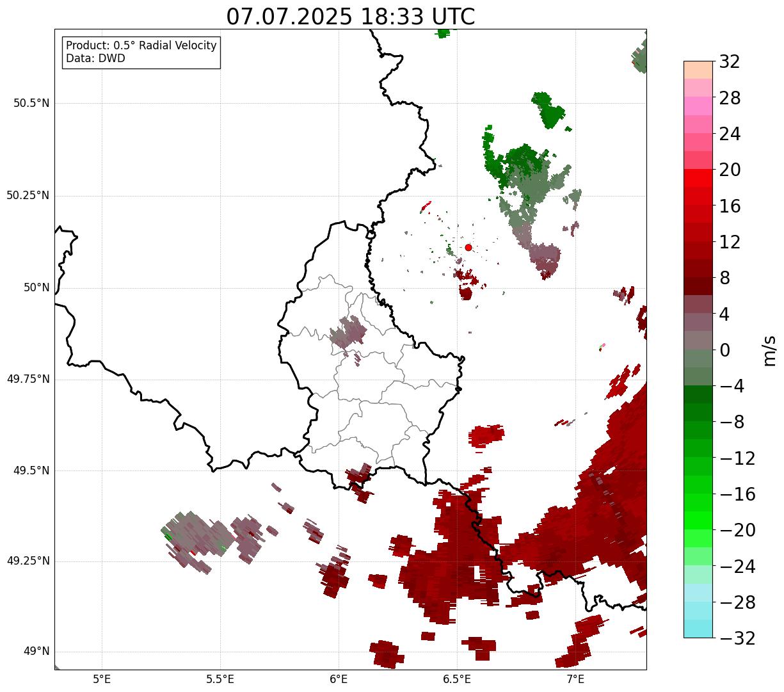Click the Data: DWD label
Screen dimensions: 784x692
click(96, 58)
